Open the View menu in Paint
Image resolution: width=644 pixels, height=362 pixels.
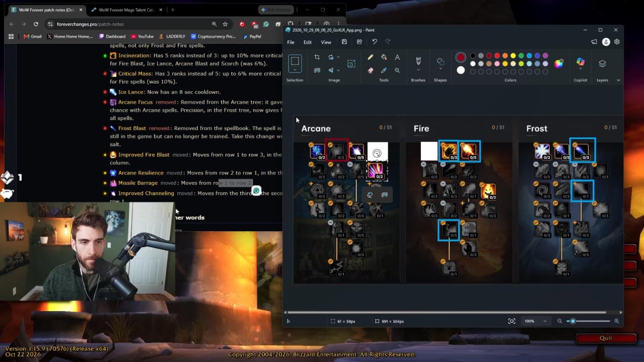(x=326, y=42)
